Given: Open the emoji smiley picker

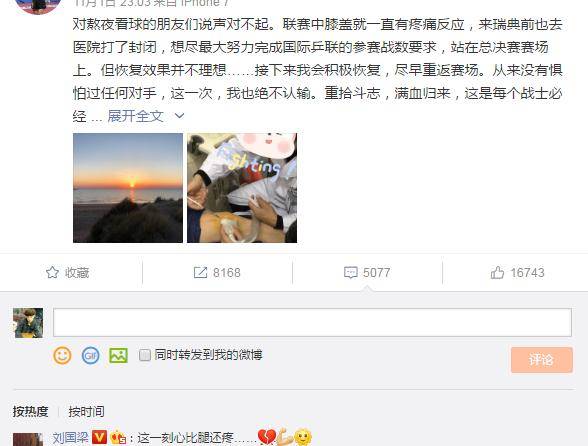Looking at the screenshot, I should [62, 355].
